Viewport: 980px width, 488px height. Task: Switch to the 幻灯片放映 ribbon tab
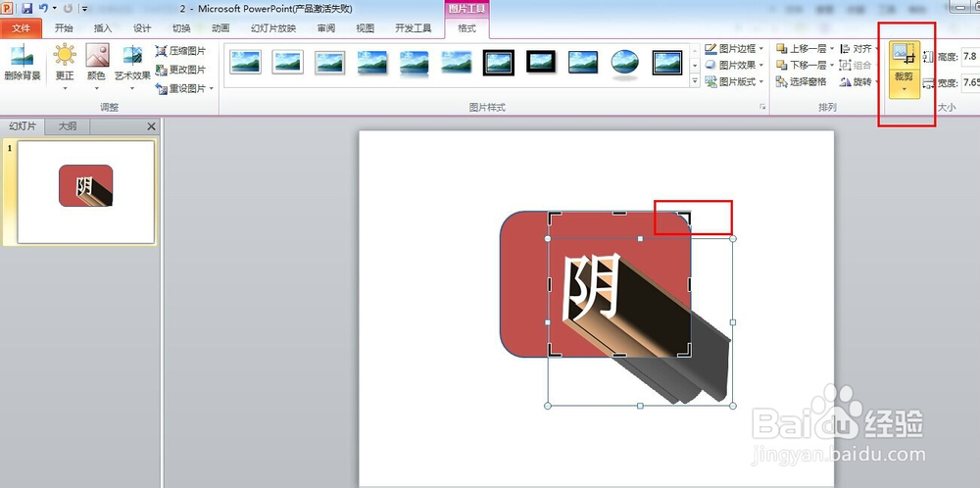click(x=273, y=28)
